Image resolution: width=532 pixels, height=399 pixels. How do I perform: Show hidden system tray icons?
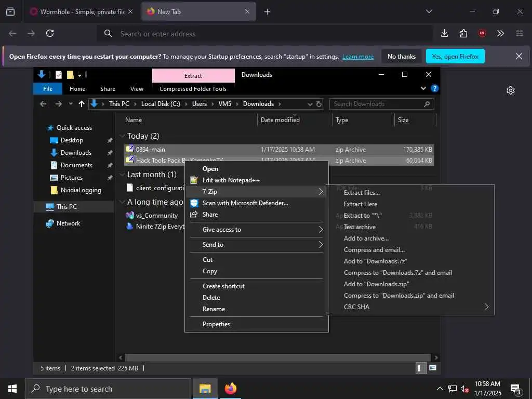440,389
